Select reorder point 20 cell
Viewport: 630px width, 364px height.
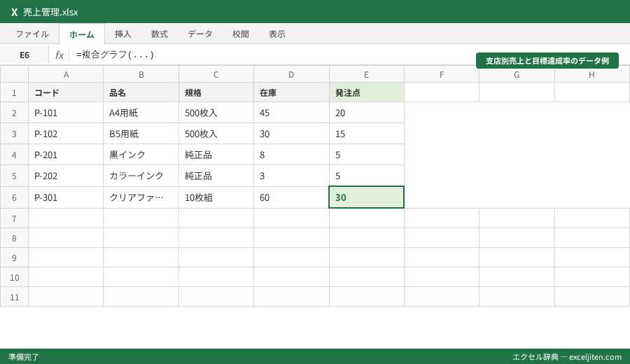click(366, 113)
